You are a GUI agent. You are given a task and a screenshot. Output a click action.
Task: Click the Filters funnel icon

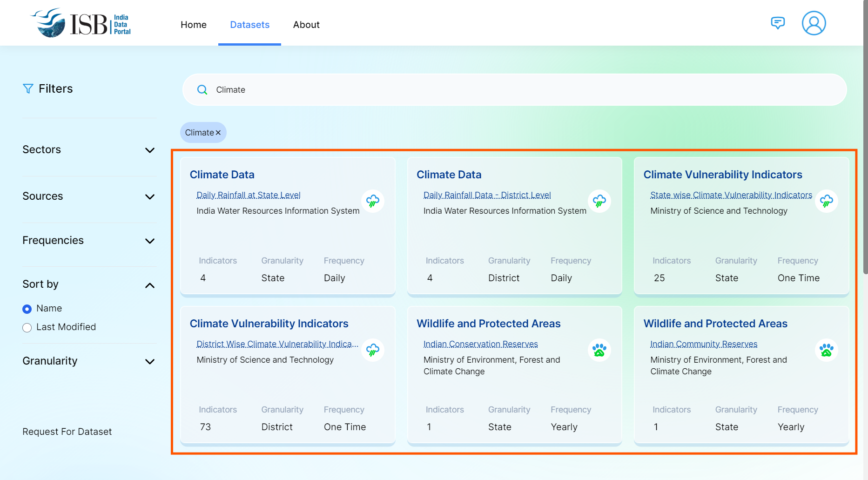(28, 88)
